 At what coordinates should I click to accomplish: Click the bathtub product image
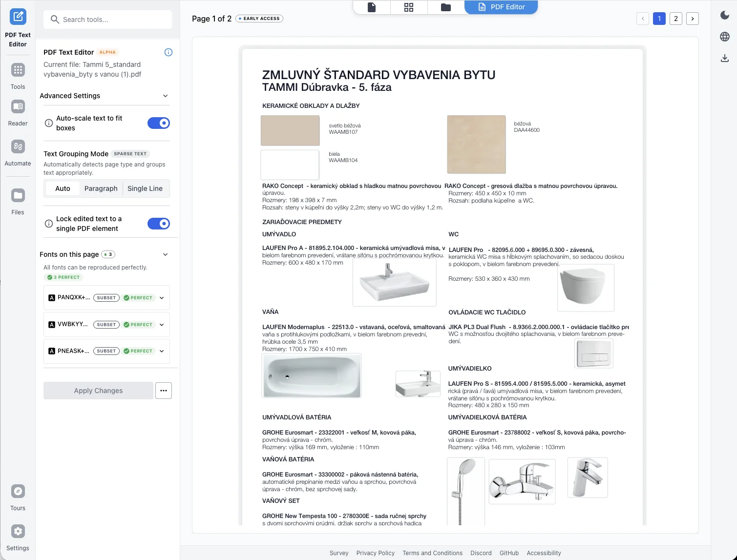coord(312,376)
